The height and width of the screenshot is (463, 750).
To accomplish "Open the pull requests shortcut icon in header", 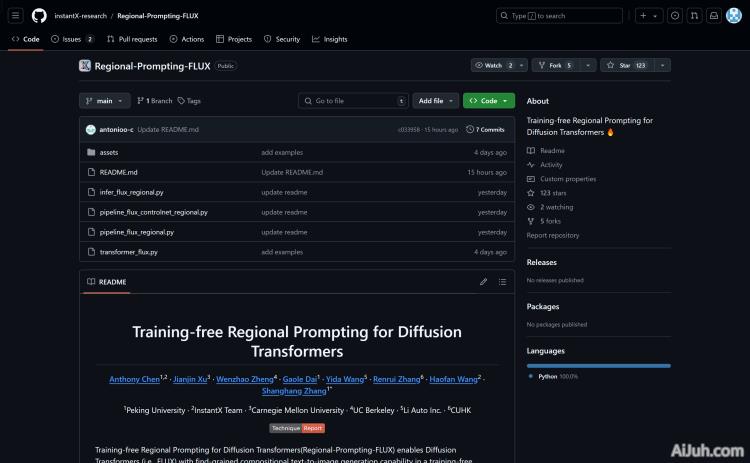I will 694,16.
